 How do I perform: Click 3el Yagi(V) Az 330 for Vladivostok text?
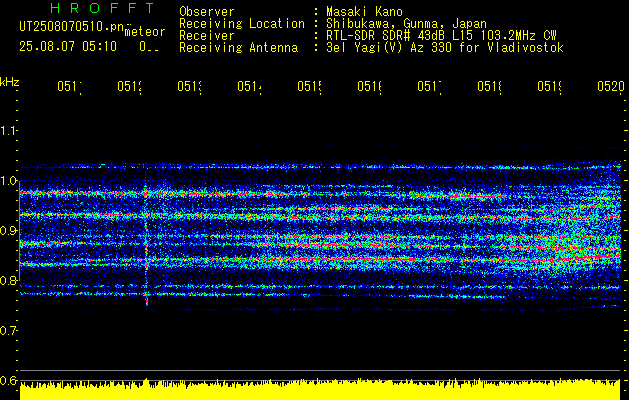click(445, 48)
